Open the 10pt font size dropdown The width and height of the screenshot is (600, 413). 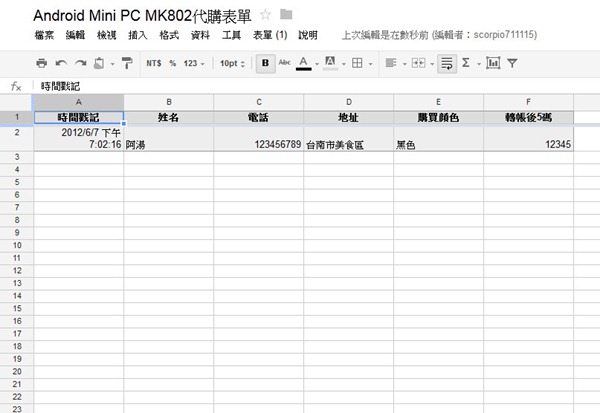click(232, 63)
